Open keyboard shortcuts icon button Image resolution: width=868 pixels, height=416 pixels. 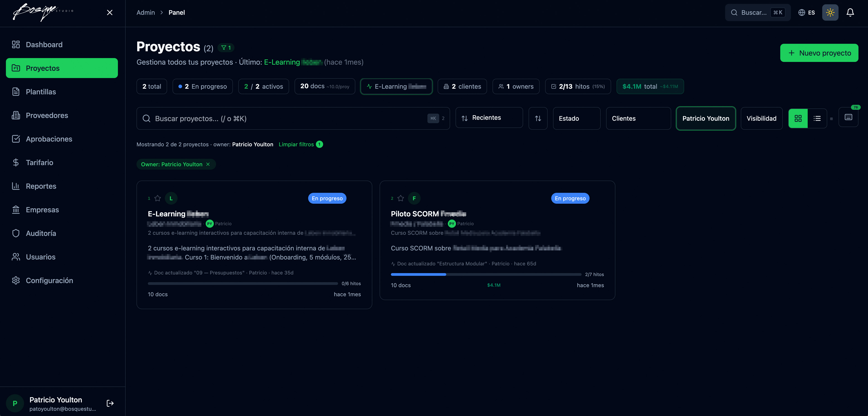tap(848, 117)
